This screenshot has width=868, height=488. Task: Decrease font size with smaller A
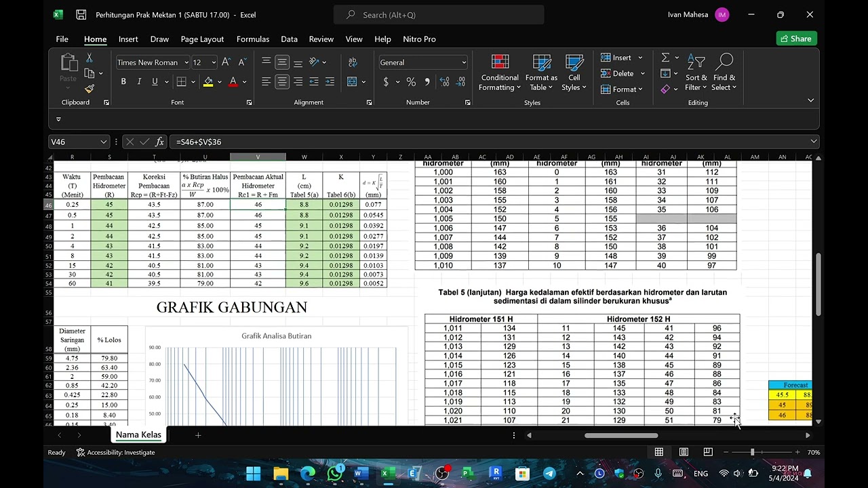pos(241,62)
